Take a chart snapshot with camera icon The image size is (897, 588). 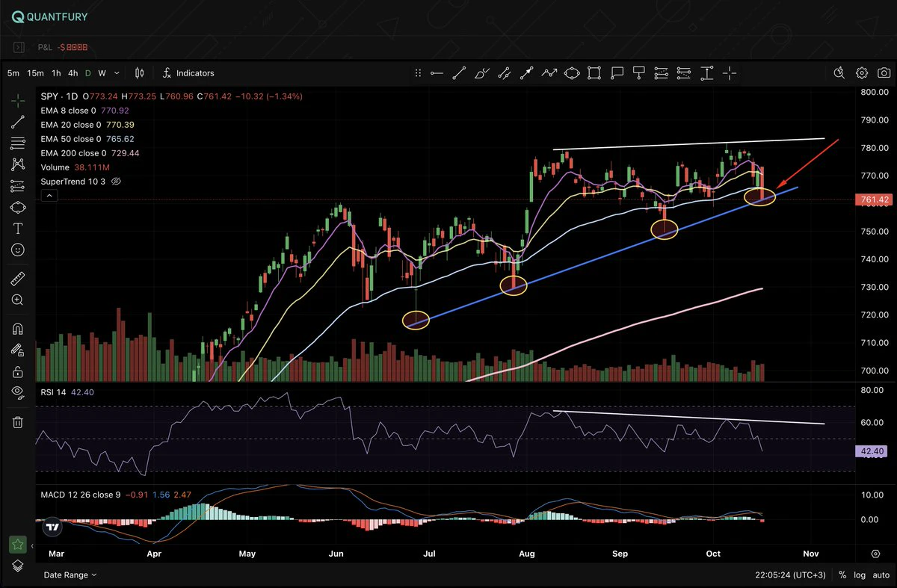[884, 73]
